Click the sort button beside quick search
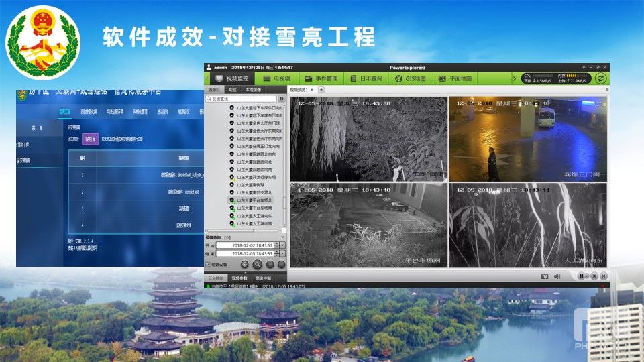 281,99
